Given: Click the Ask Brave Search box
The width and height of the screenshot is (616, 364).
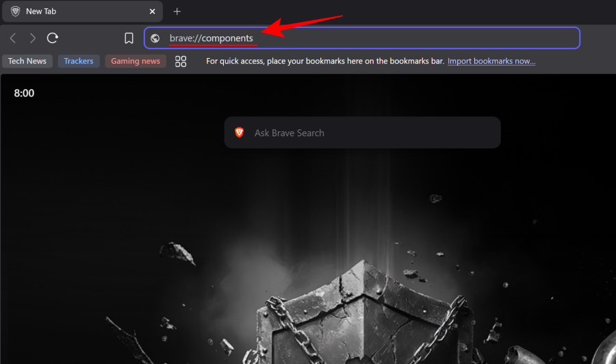Looking at the screenshot, I should tap(362, 133).
